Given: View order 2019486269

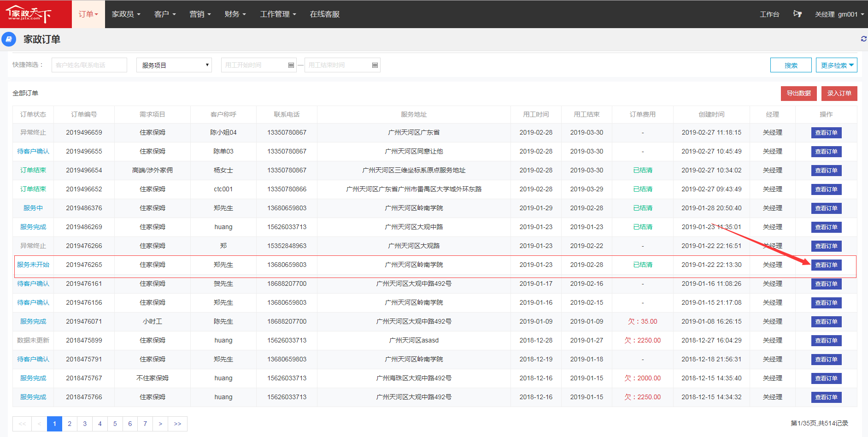Looking at the screenshot, I should (826, 227).
